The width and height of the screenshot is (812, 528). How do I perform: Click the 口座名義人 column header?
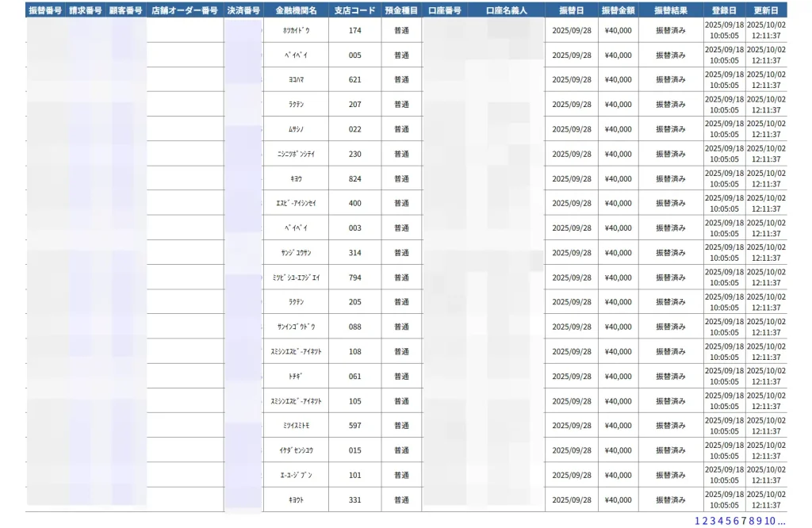click(507, 10)
